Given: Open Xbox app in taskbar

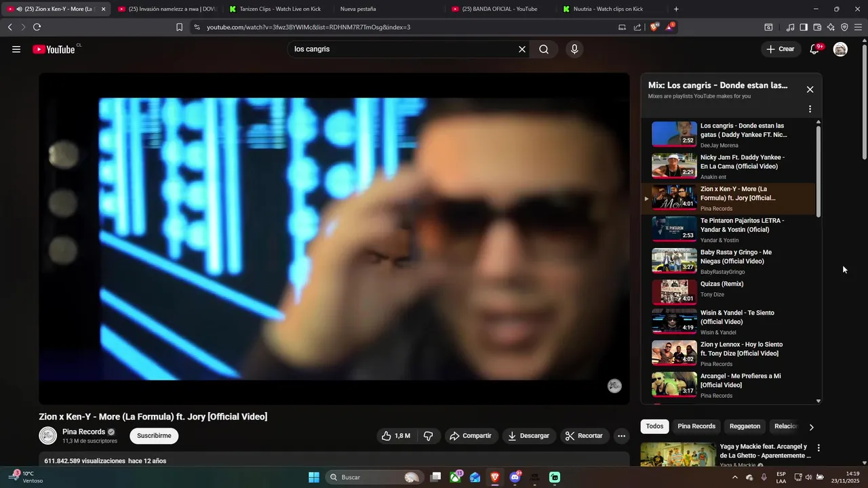Looking at the screenshot, I should 456,477.
